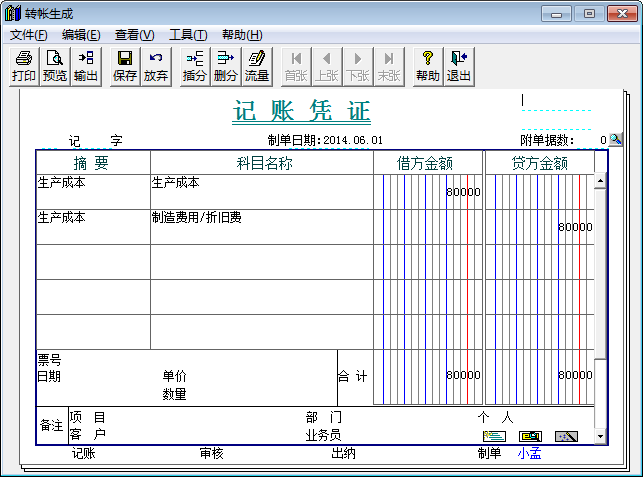This screenshot has width=643, height=477.
Task: Click the rightmost small icon in 备注 row
Action: 566,436
